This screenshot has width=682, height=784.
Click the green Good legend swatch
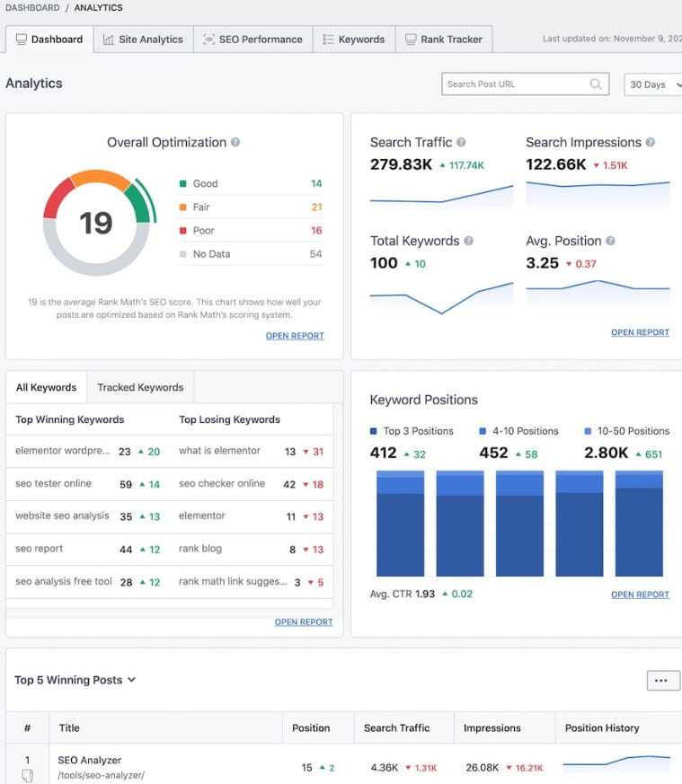(182, 183)
